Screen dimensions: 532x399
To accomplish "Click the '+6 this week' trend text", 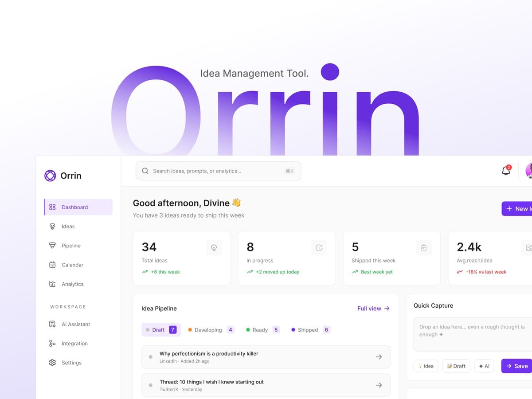I will 165,272.
